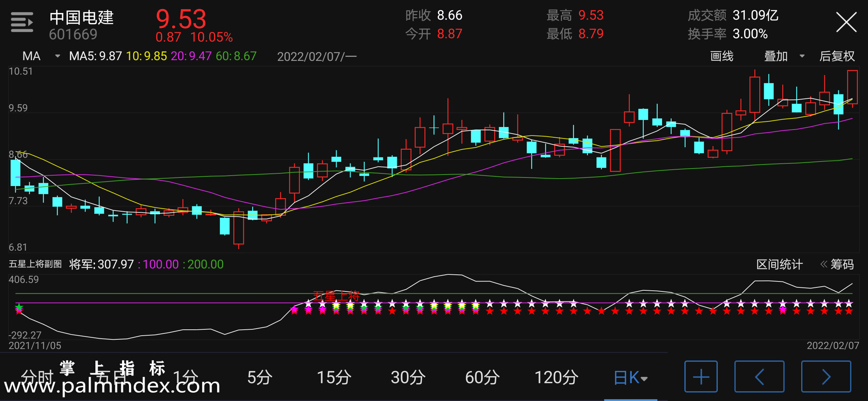Click the last red candlestick on chart

(x=852, y=87)
